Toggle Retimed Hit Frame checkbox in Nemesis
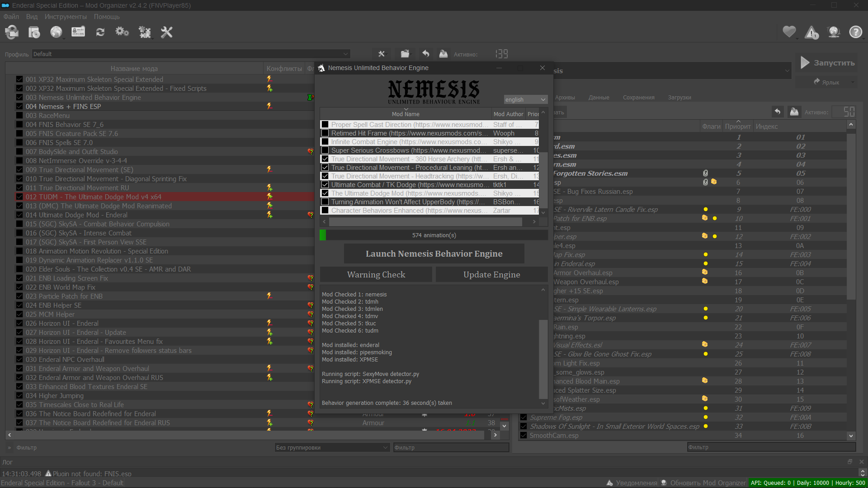Screen dimensions: 868x488 (325, 133)
